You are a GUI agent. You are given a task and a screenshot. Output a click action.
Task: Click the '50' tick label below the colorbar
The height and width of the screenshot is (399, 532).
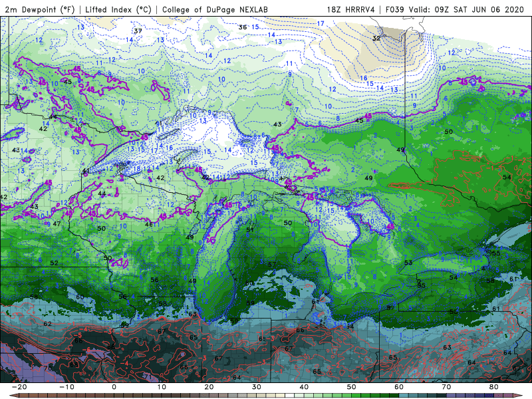[x=352, y=387]
